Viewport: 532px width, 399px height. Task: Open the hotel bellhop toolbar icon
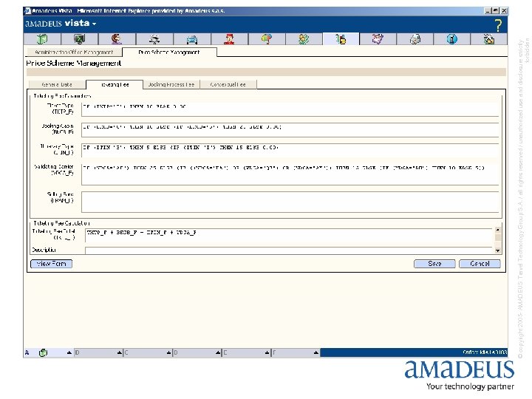tap(229, 39)
